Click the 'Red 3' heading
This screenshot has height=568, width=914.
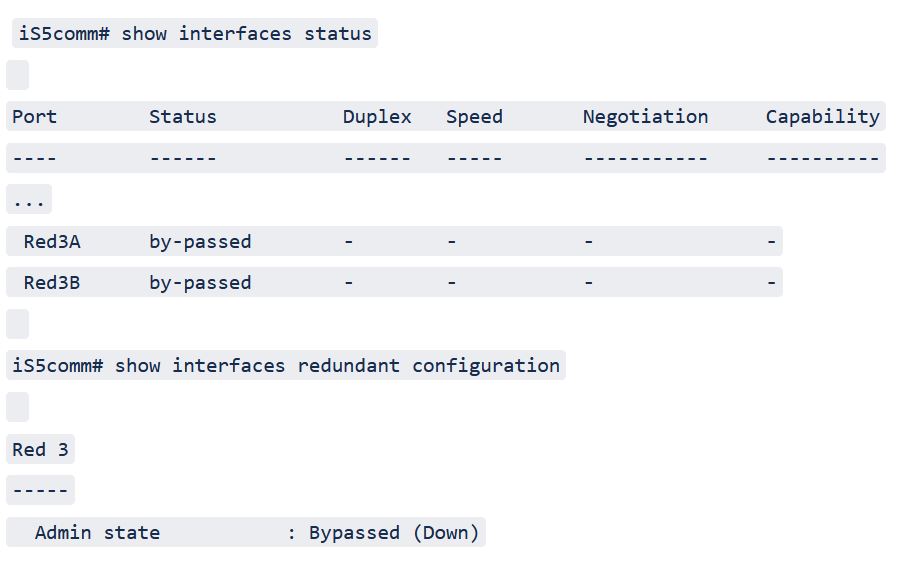pos(40,449)
